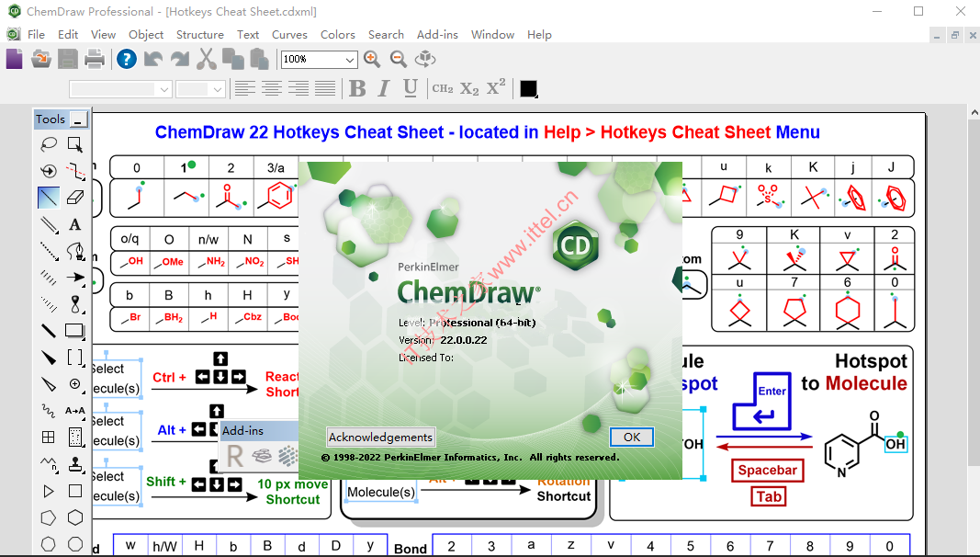The width and height of the screenshot is (980, 557).
Task: Open the Arrows tool
Action: pos(75,277)
